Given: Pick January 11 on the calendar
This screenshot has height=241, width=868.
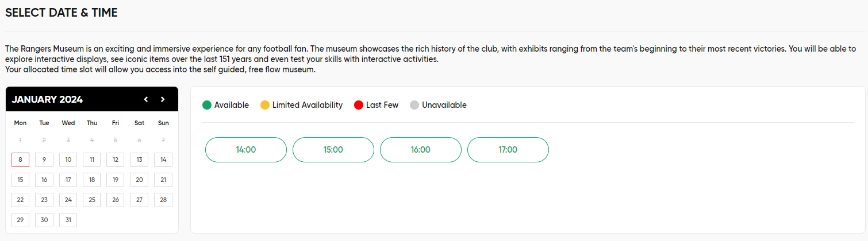Looking at the screenshot, I should (92, 160).
